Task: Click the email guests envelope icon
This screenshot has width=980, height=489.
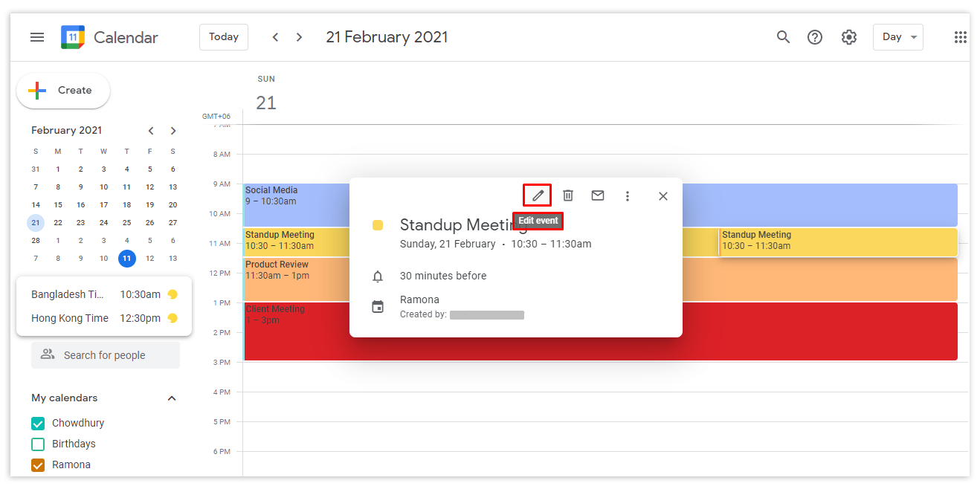Action: pyautogui.click(x=598, y=195)
